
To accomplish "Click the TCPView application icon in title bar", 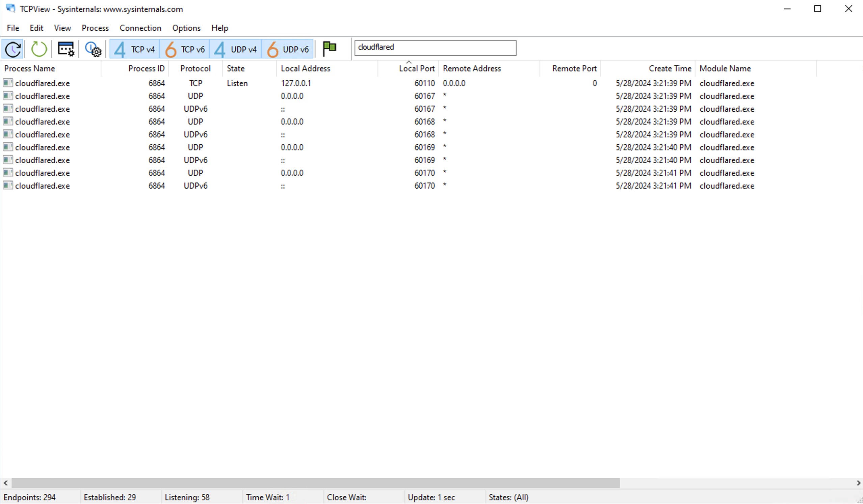I will 10,8.
